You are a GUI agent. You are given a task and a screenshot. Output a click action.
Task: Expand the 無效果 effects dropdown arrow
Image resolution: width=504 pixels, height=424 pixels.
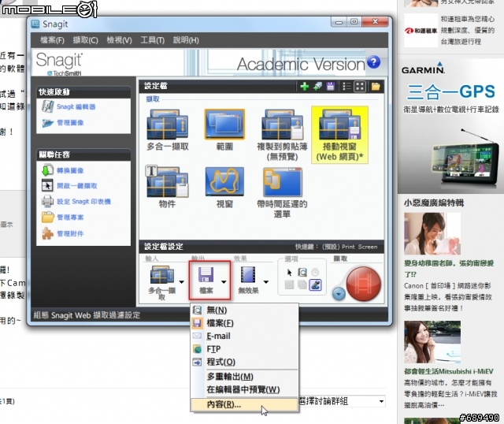coord(266,282)
